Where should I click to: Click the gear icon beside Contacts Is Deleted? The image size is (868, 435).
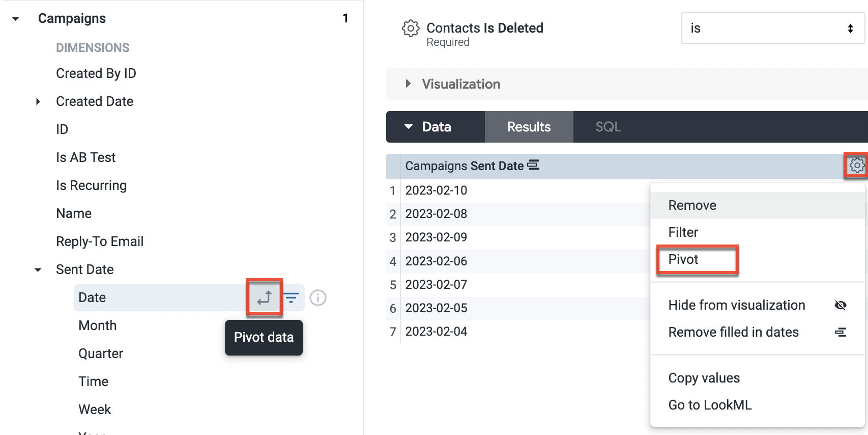pyautogui.click(x=411, y=29)
